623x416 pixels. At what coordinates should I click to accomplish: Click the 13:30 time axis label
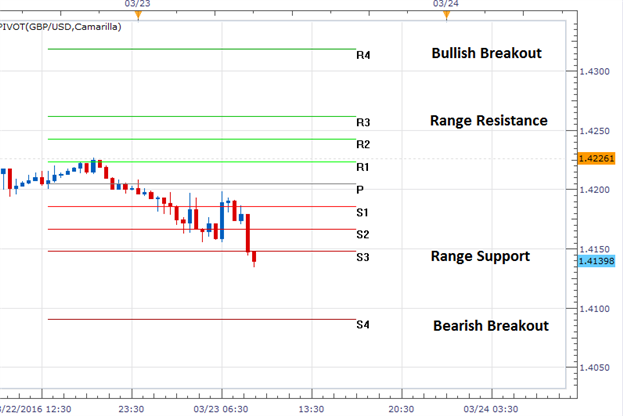(311, 409)
